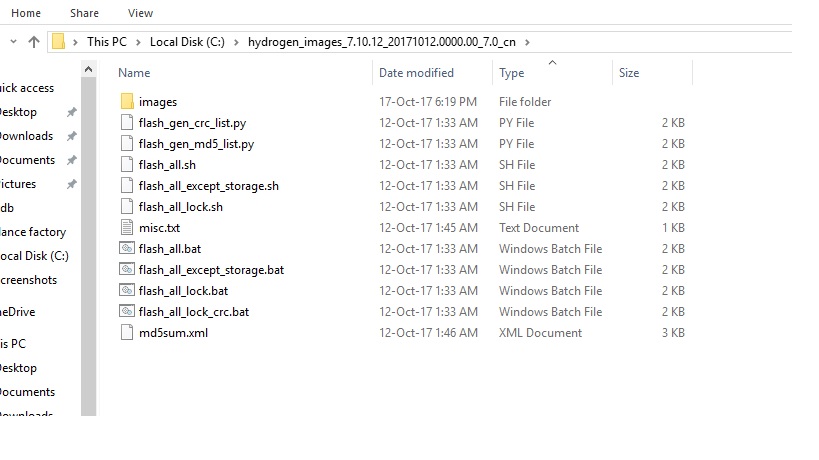This screenshot has width=819, height=460.
Task: Open the View ribbon tab
Action: click(141, 13)
